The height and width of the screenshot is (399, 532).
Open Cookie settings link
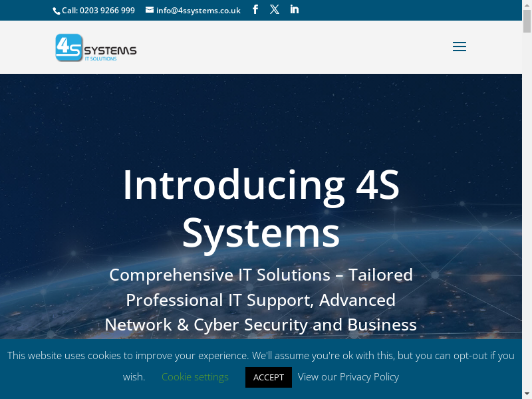click(x=195, y=377)
